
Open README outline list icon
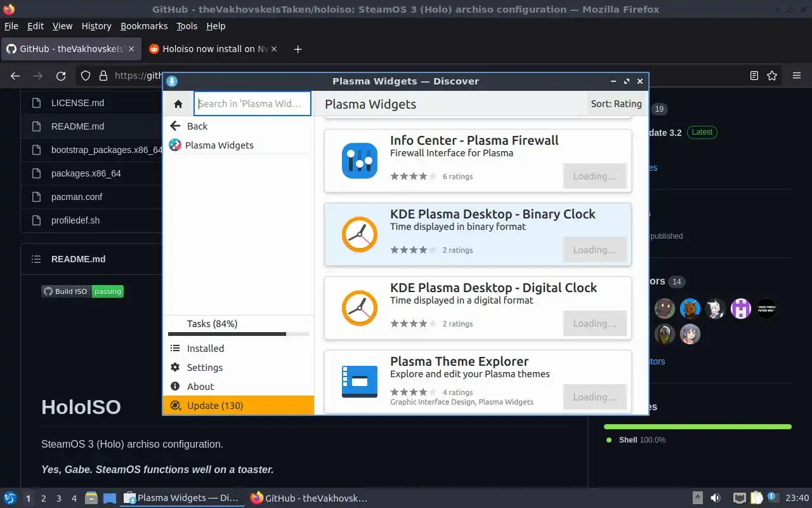click(x=37, y=259)
